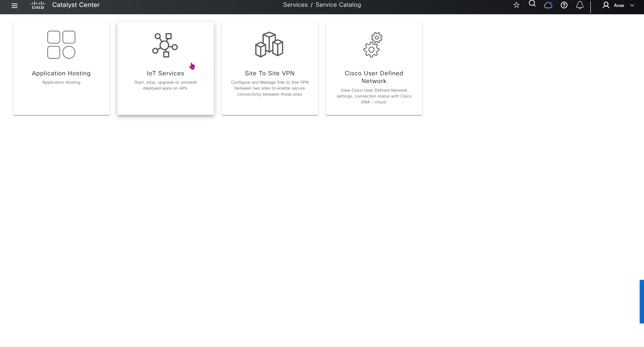Open the notifications bell
Viewport: 644px width, 347px height.
point(579,5)
